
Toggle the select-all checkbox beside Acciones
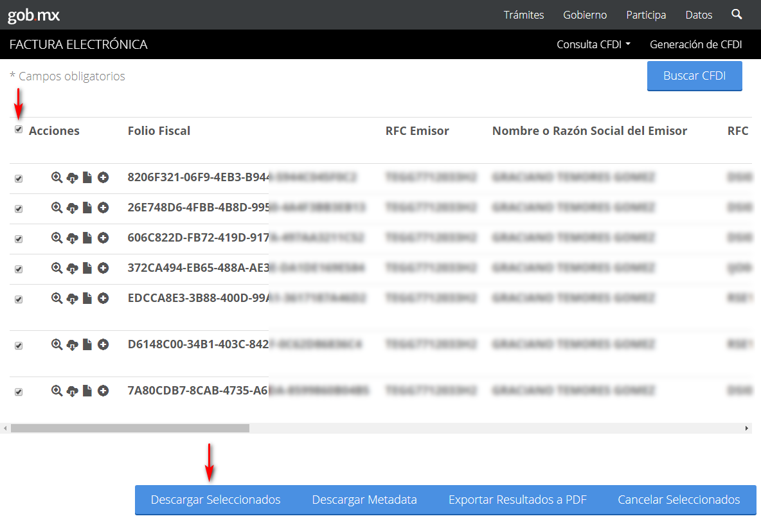tap(19, 130)
